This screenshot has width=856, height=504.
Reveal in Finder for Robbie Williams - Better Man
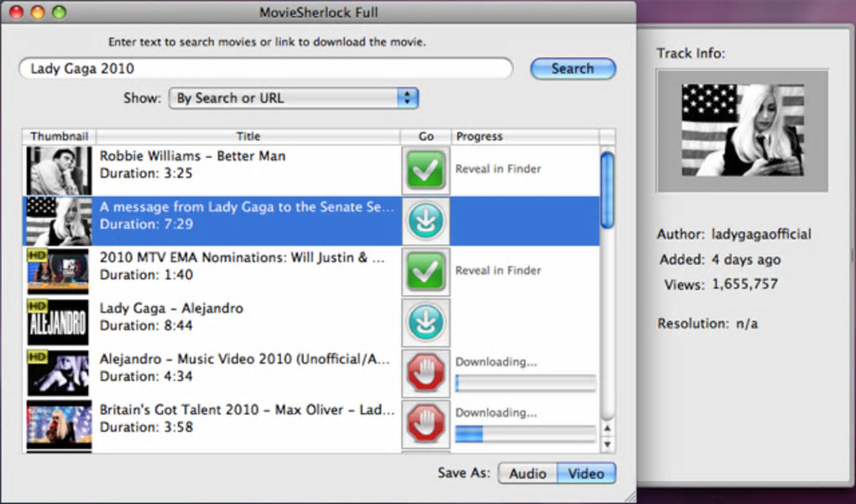498,169
